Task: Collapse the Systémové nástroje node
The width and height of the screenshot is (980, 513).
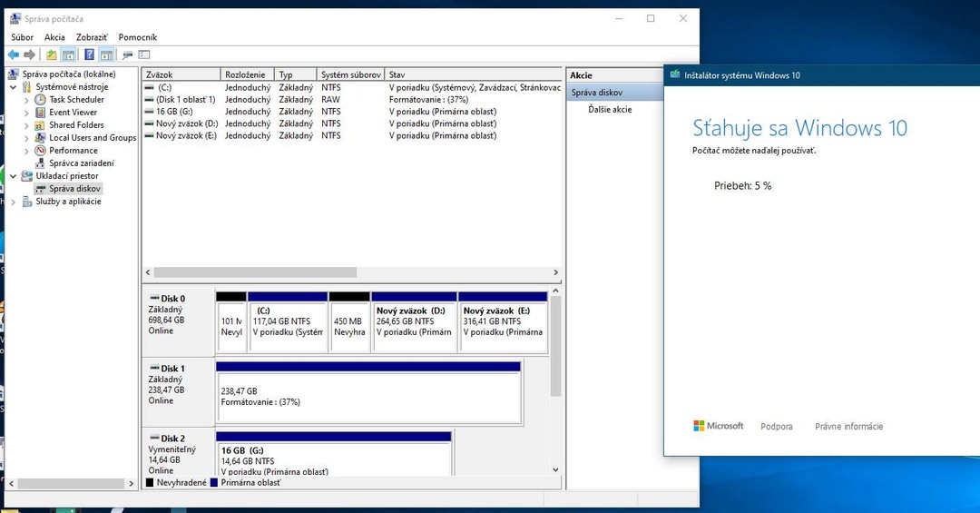Action: click(x=13, y=87)
